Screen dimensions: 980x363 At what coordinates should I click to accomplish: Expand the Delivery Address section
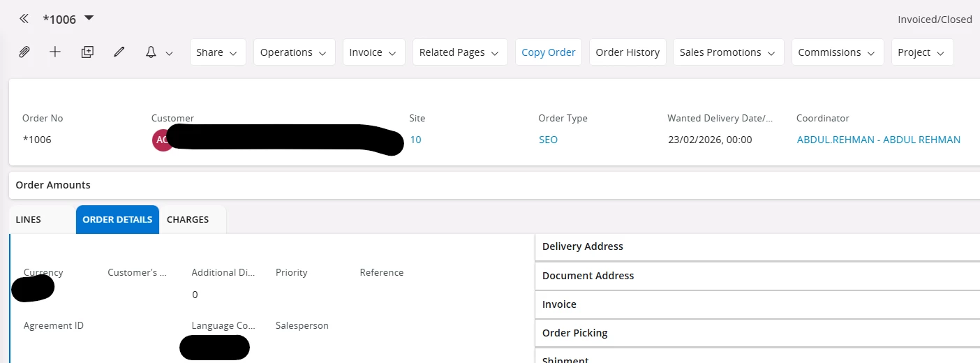click(583, 246)
